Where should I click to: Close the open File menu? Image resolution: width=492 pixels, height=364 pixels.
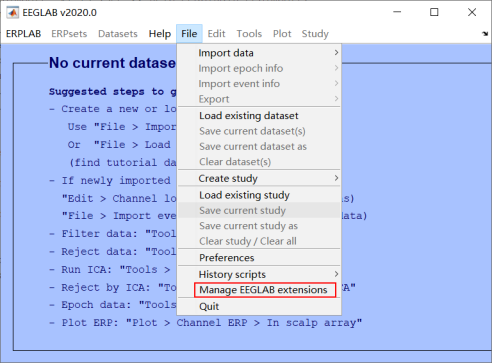pos(189,34)
